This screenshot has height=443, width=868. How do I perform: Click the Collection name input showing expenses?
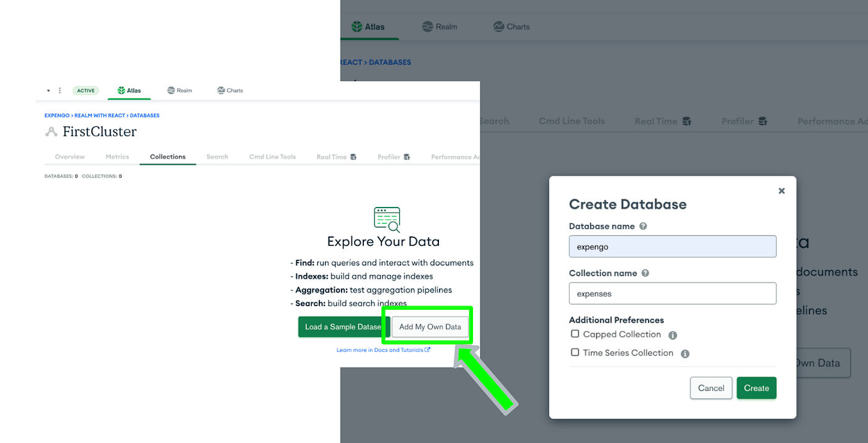coord(672,293)
